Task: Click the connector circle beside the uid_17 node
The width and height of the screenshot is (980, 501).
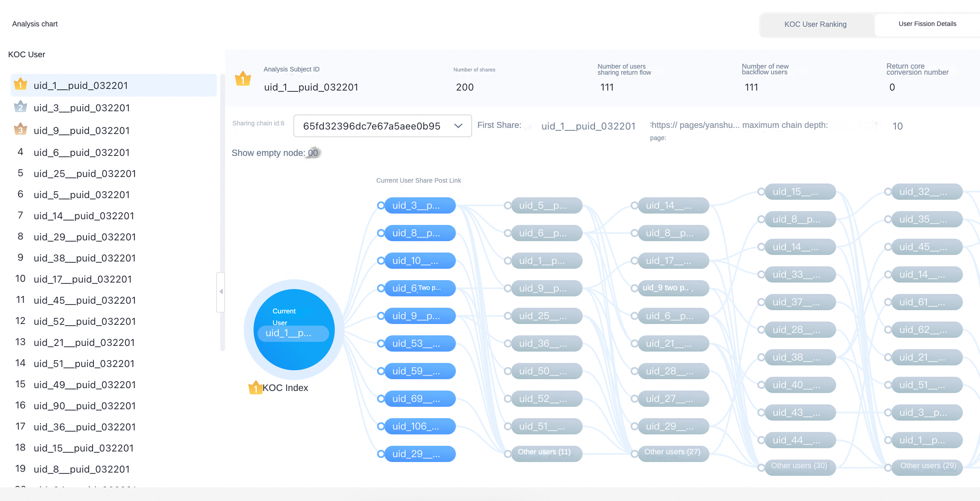Action: click(x=634, y=261)
